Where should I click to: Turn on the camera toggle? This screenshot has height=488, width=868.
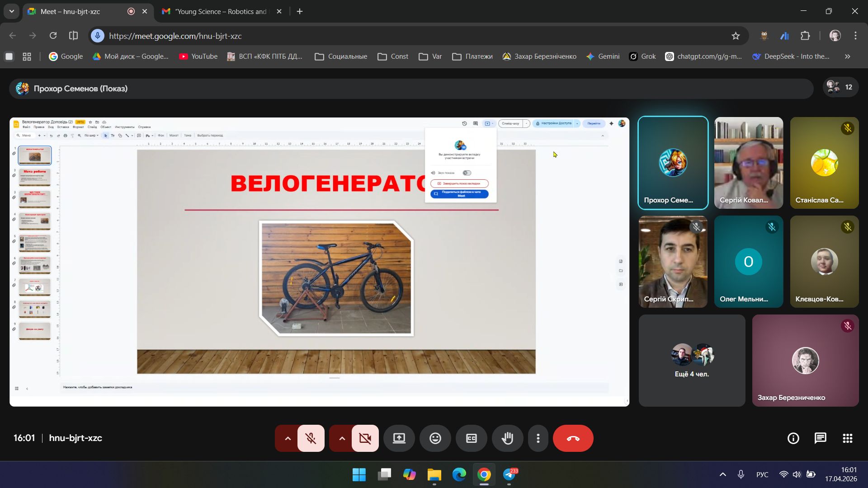[x=365, y=438]
